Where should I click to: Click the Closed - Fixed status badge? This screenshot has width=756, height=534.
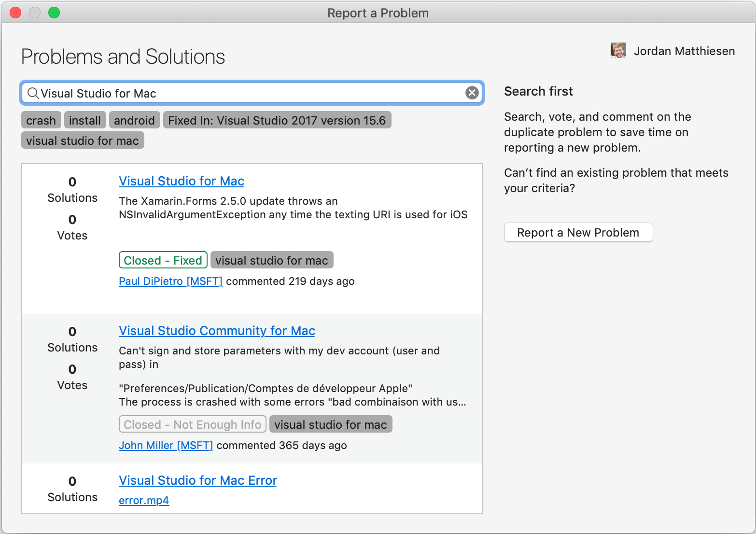pos(163,260)
